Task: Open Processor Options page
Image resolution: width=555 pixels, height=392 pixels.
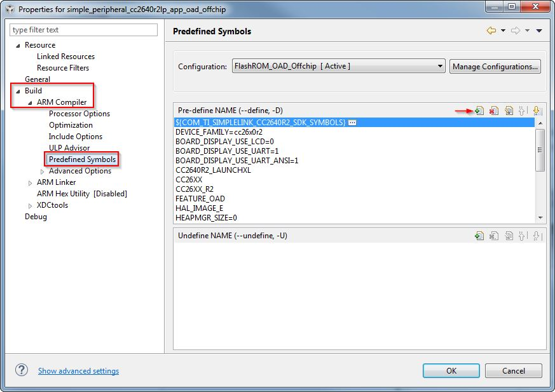Action: 79,114
